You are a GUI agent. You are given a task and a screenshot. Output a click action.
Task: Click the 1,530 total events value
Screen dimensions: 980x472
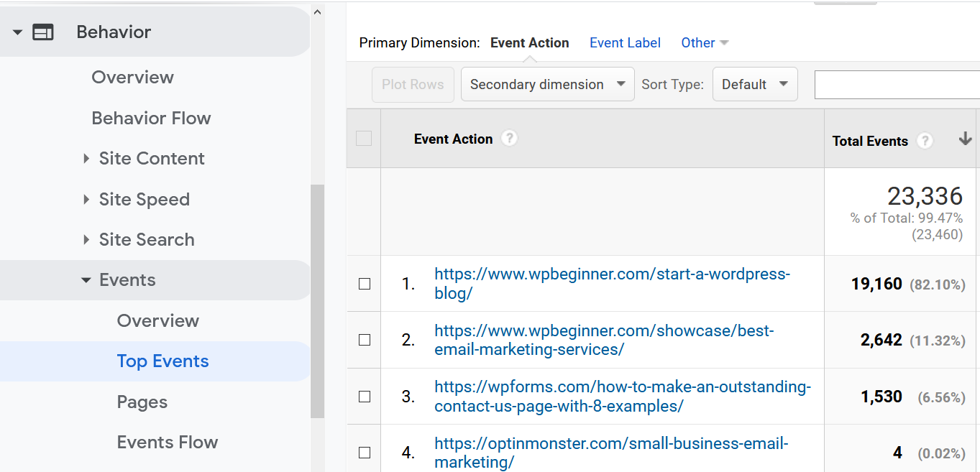coord(881,397)
